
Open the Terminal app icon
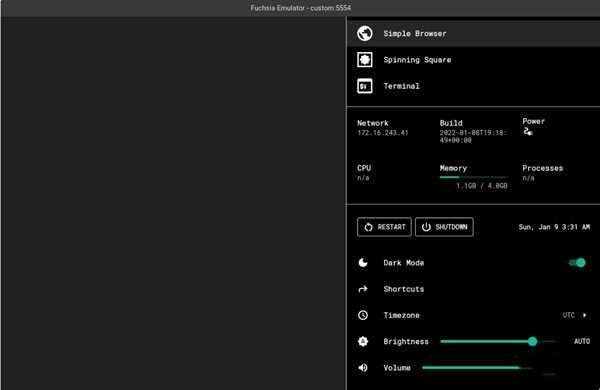tap(365, 86)
